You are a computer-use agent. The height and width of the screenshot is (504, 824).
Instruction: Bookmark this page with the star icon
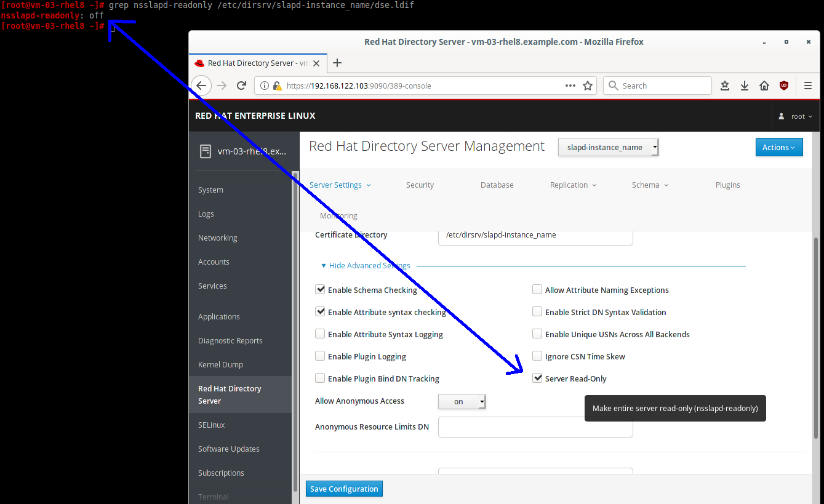tap(588, 86)
